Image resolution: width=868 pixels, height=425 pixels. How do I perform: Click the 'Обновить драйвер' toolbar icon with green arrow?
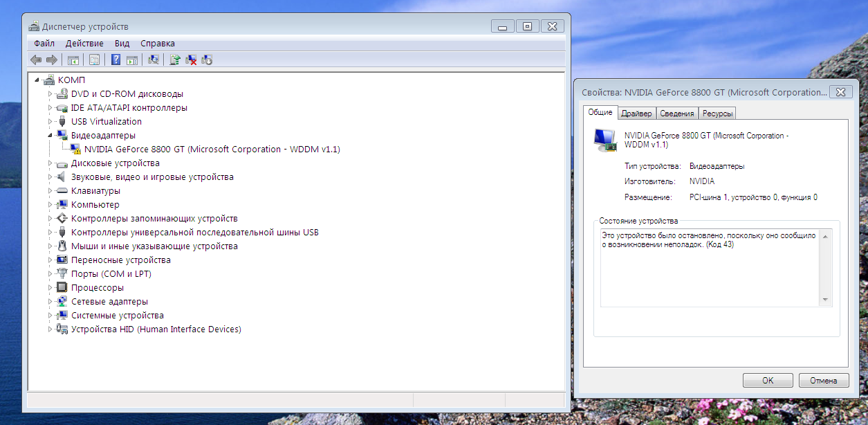[175, 60]
